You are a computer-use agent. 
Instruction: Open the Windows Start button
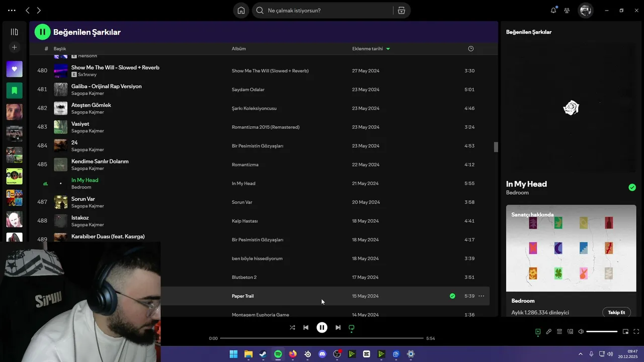(233, 354)
